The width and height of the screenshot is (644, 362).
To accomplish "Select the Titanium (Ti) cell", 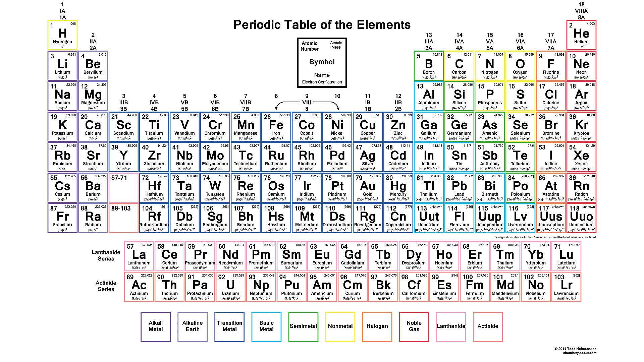I will coord(154,127).
